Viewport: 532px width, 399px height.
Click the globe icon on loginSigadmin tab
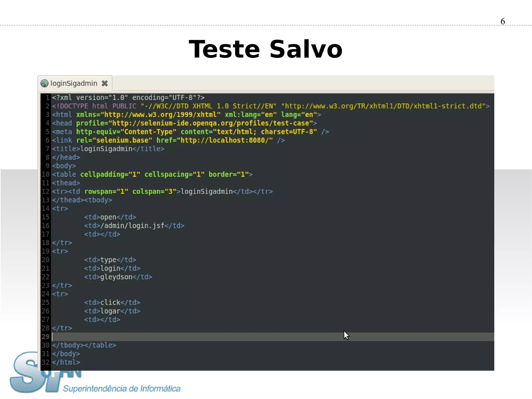coord(44,83)
